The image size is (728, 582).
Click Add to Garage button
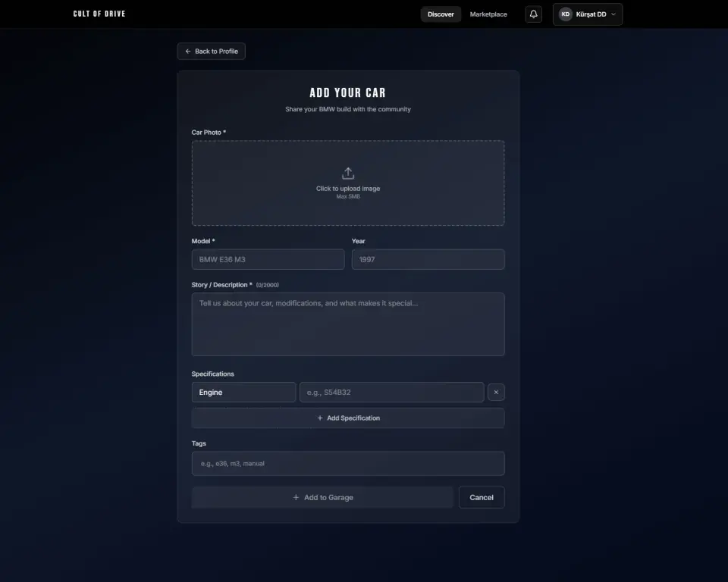323,498
